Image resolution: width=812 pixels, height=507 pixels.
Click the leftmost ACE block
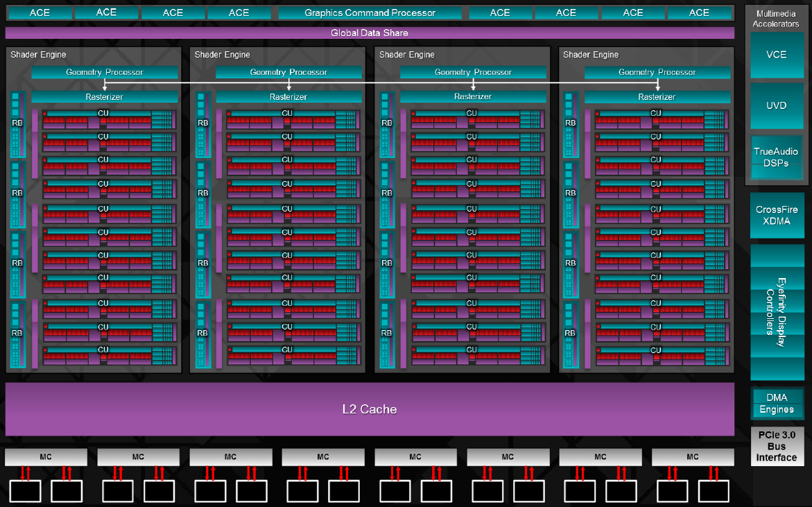(40, 13)
